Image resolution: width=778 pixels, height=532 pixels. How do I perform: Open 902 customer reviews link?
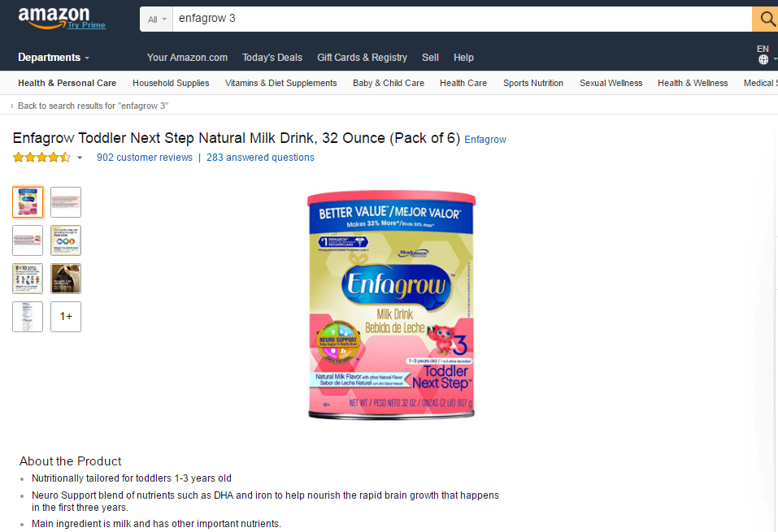point(145,158)
